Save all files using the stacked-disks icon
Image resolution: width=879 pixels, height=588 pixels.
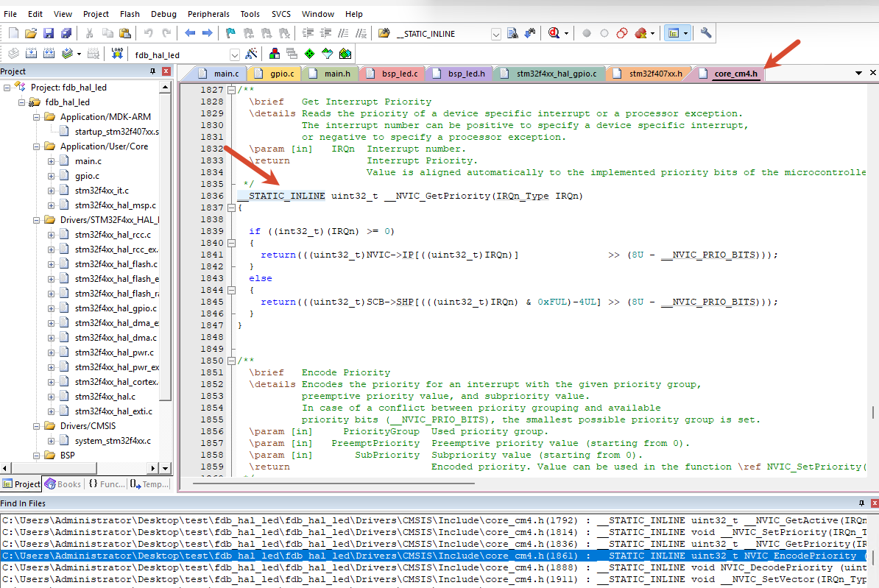pos(66,34)
